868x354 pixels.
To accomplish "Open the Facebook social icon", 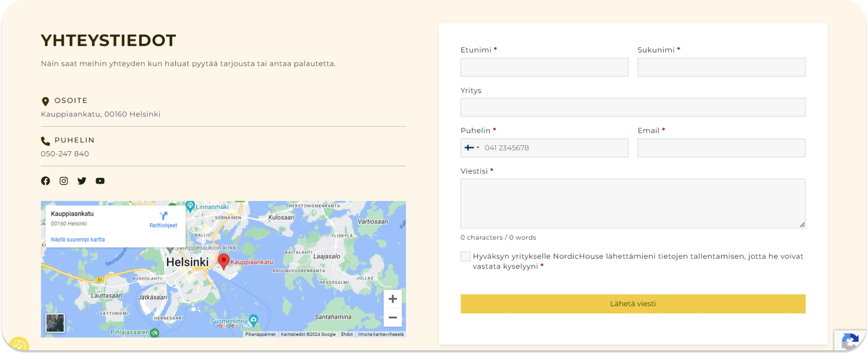I will pyautogui.click(x=46, y=181).
